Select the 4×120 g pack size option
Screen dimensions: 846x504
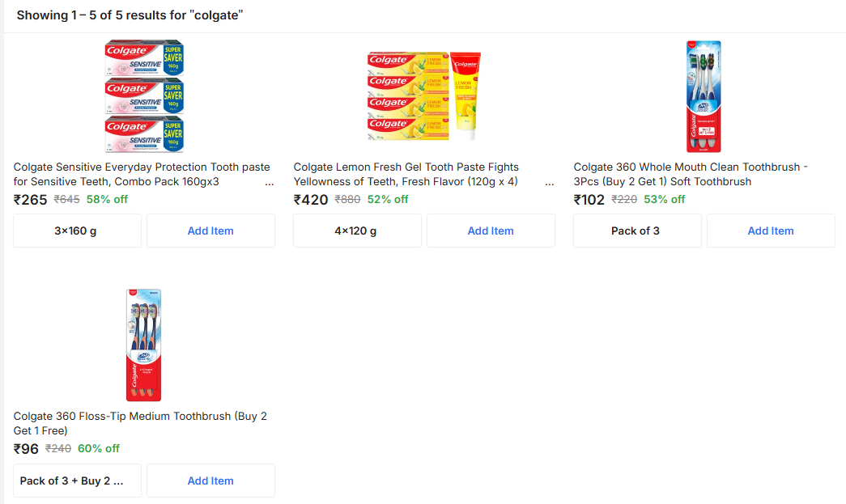coord(357,231)
